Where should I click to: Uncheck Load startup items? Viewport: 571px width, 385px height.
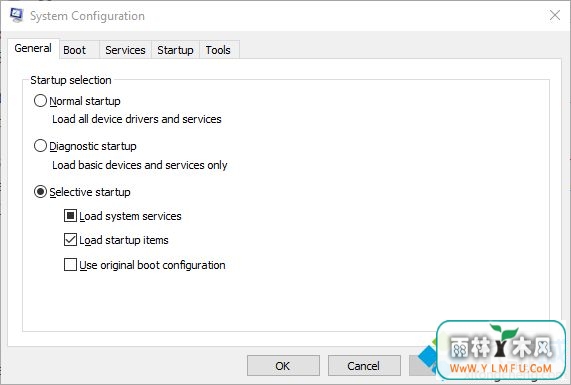(x=70, y=240)
